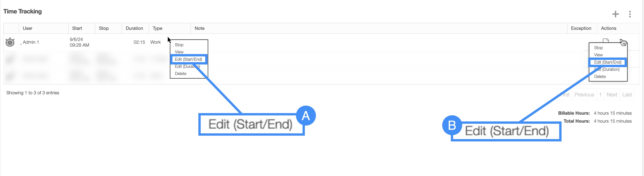Screen dimensions: 644x176
Task: Click the Exception column header
Action: [581, 28]
